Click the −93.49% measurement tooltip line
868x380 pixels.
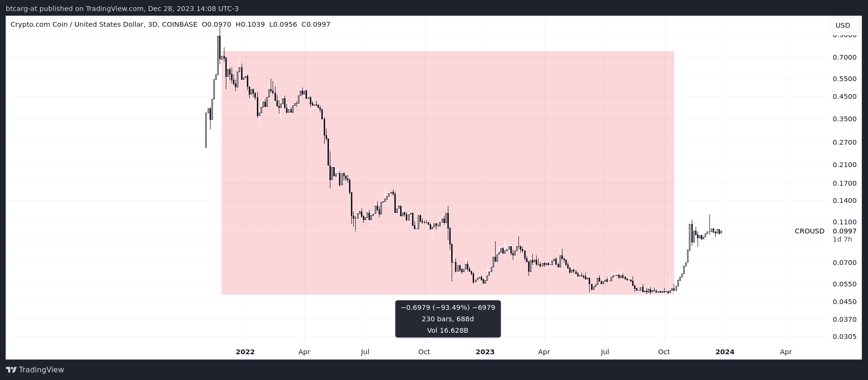(448, 307)
